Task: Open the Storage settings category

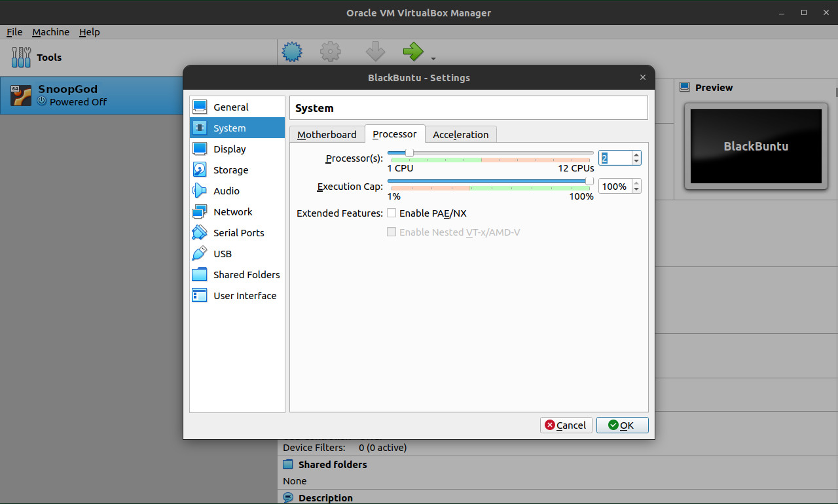Action: point(237,170)
